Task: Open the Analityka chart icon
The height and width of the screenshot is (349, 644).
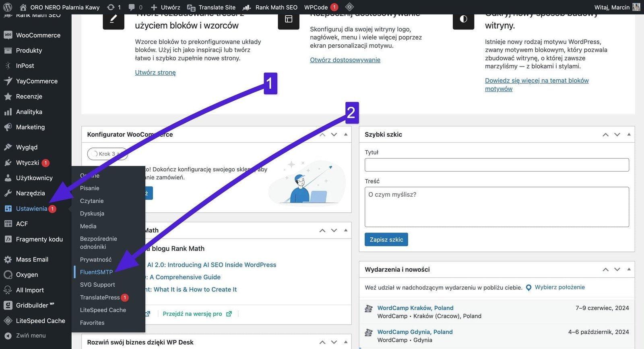Action: coord(8,112)
